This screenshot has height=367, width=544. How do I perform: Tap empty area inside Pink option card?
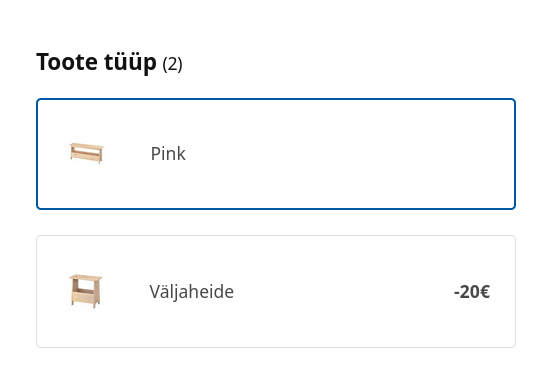tap(347, 154)
